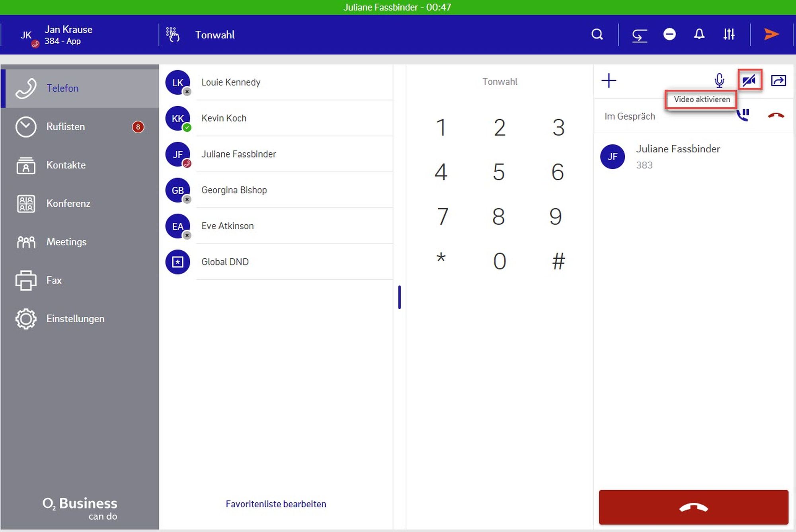Viewport: 796px width, 532px height.
Task: Open call forwarding icon in top bar
Action: pyautogui.click(x=639, y=35)
